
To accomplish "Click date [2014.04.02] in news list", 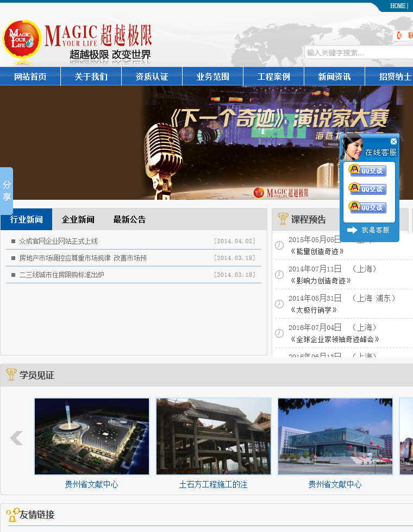I will point(235,241).
